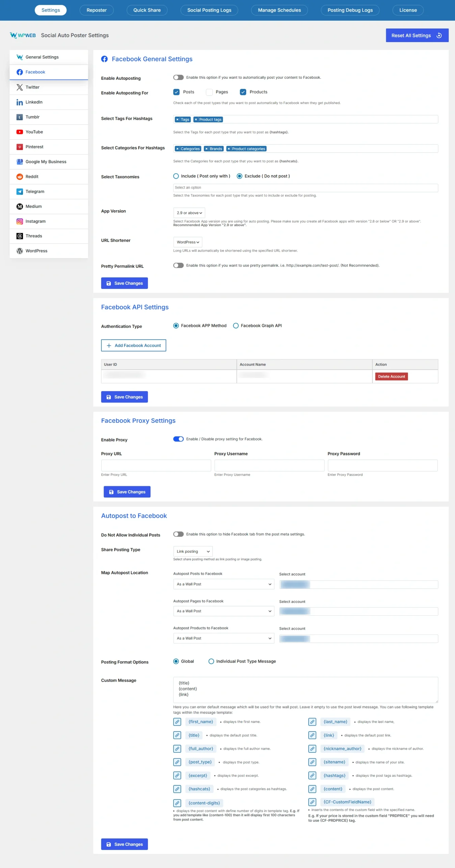Image resolution: width=455 pixels, height=868 pixels.
Task: Select Facebook Graph API radio button
Action: point(236,326)
